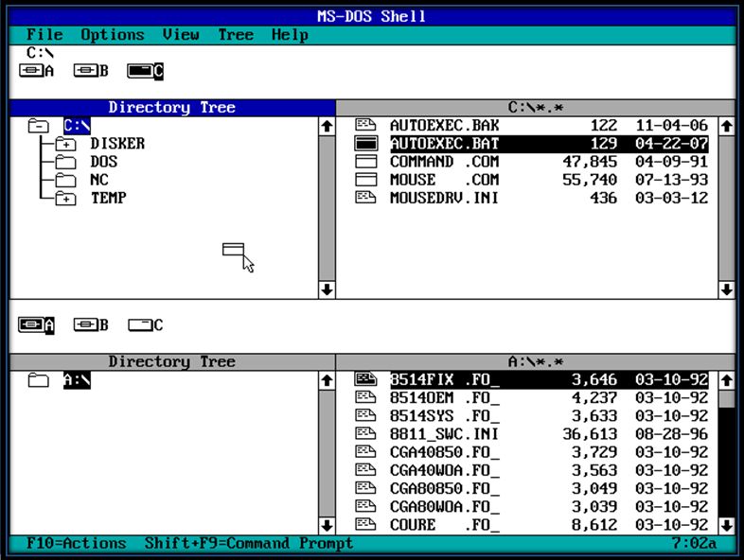Open the View menu
The image size is (744, 560).
tap(181, 35)
